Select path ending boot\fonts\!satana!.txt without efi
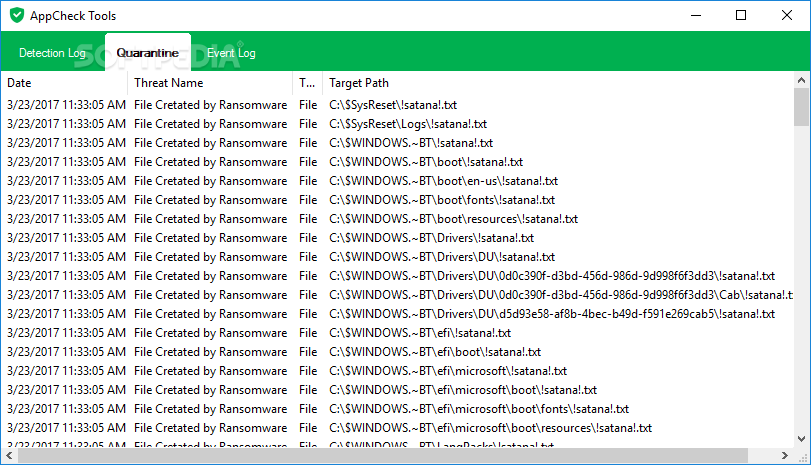811x465 pixels. click(x=442, y=200)
